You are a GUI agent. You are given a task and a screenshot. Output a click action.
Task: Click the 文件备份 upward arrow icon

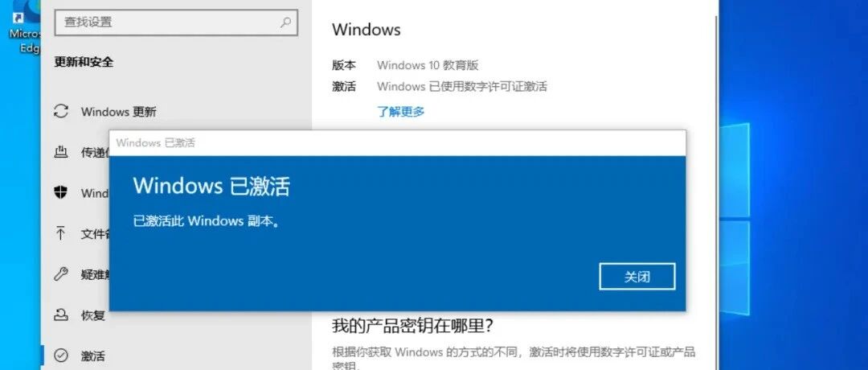coord(60,233)
